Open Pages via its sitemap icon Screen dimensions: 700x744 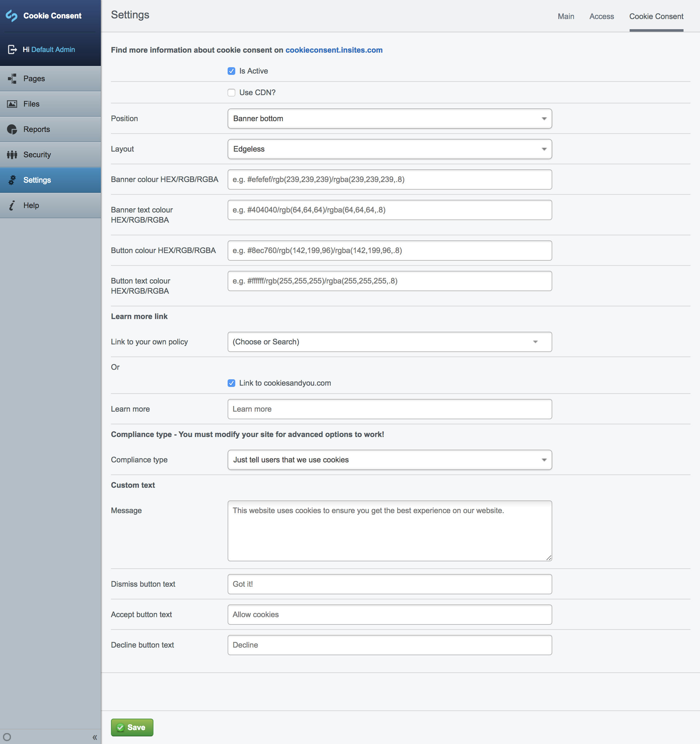[x=12, y=79]
